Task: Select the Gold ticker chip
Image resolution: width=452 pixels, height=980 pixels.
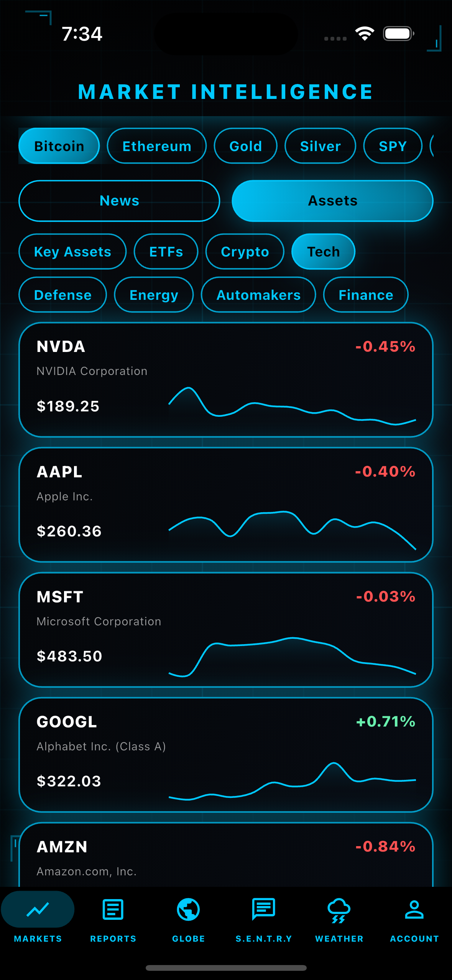Action: pyautogui.click(x=245, y=146)
